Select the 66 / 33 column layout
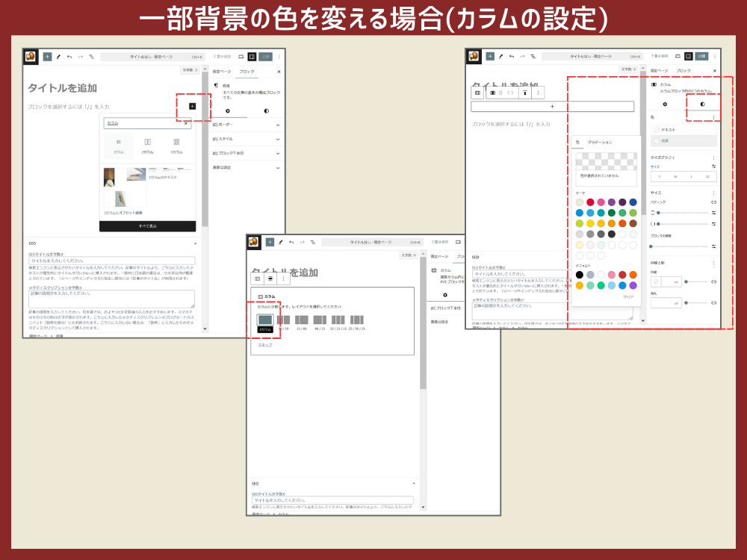 pyautogui.click(x=320, y=320)
